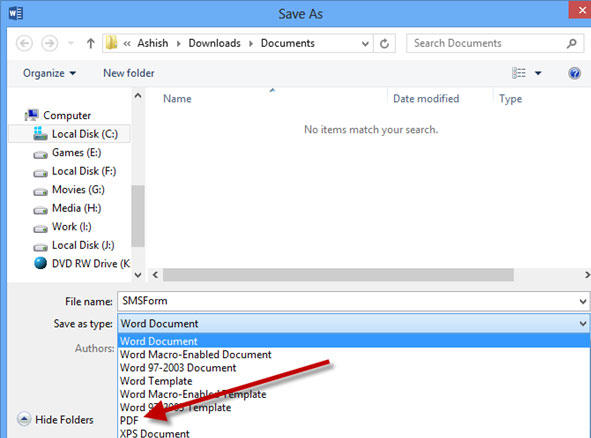591x438 pixels.
Task: Select Documents in the address path
Action: (x=288, y=43)
